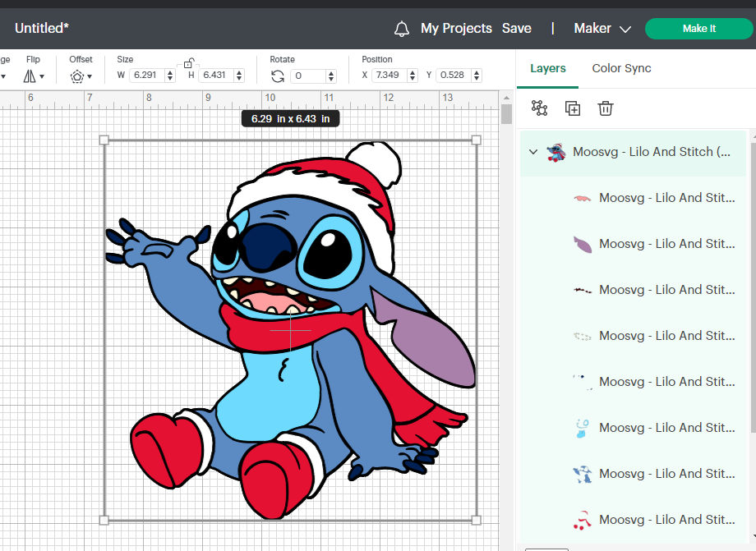Delete selected layer with trash icon
756x551 pixels.
click(606, 108)
